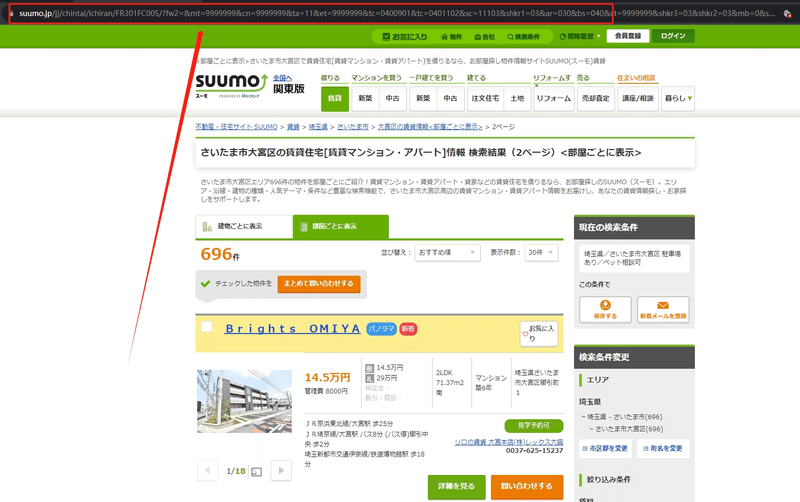The width and height of the screenshot is (800, 502).
Task: Select 新築 under マンションを買う
Action: coord(365,98)
